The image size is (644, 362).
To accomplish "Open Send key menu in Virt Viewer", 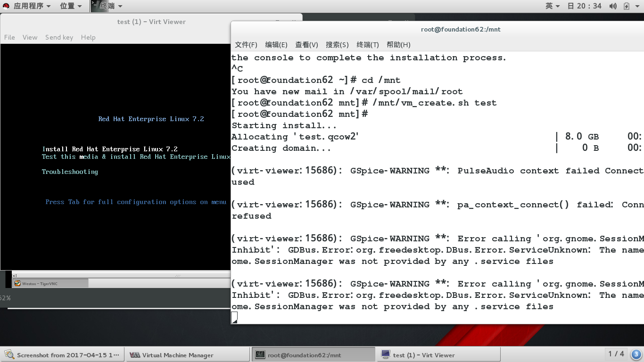I will tap(59, 37).
